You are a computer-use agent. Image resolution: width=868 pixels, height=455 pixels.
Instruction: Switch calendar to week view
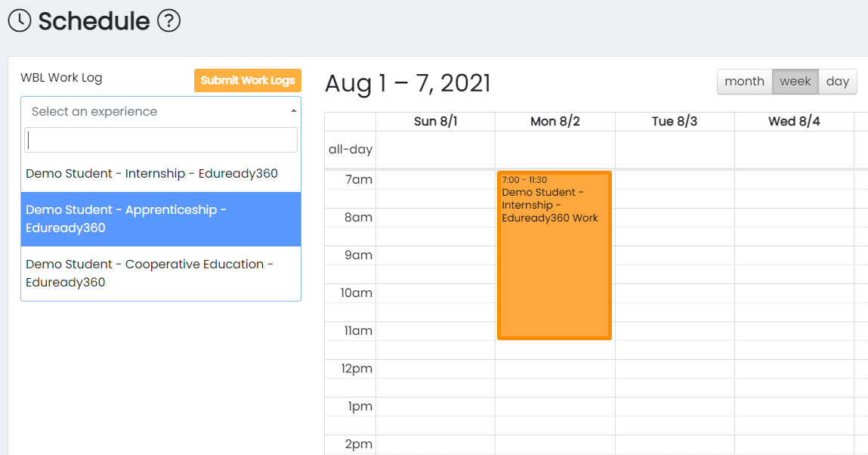point(795,82)
